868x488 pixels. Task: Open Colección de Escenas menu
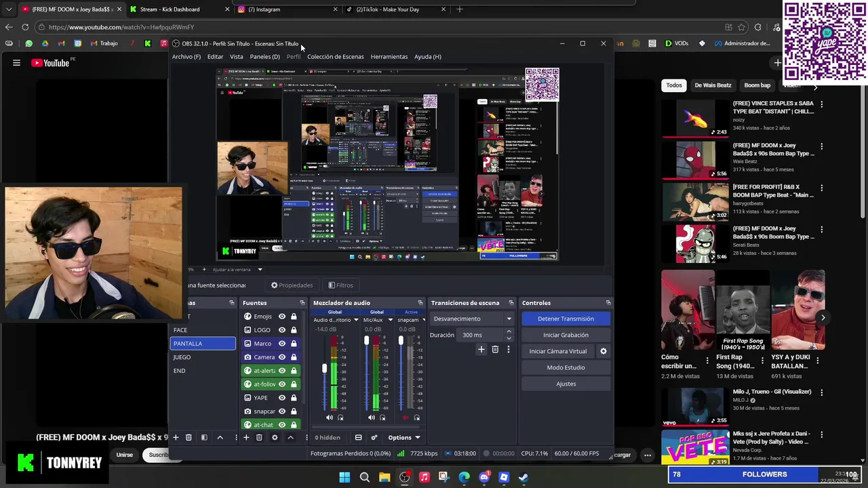pos(335,57)
